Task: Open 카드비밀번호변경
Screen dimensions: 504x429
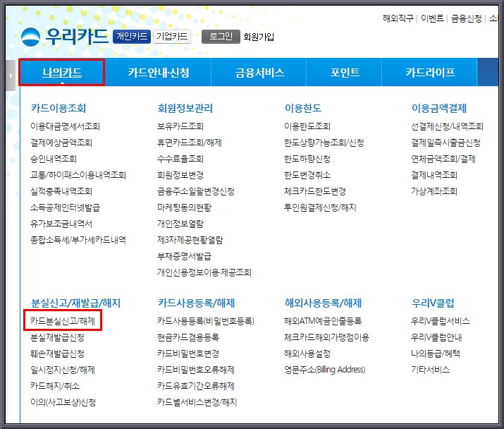Action: coord(188,354)
